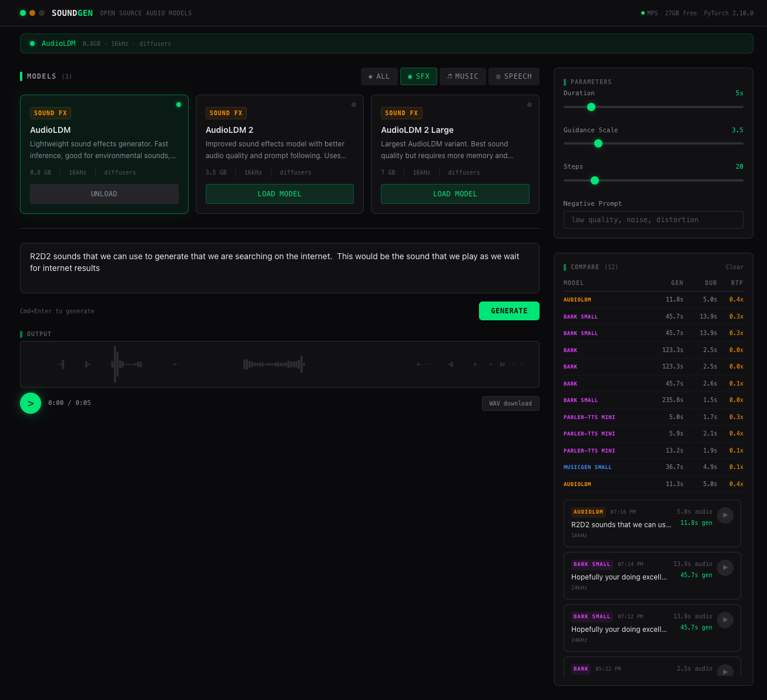Click the 'PyTorch 2.10.0' version label

[729, 13]
